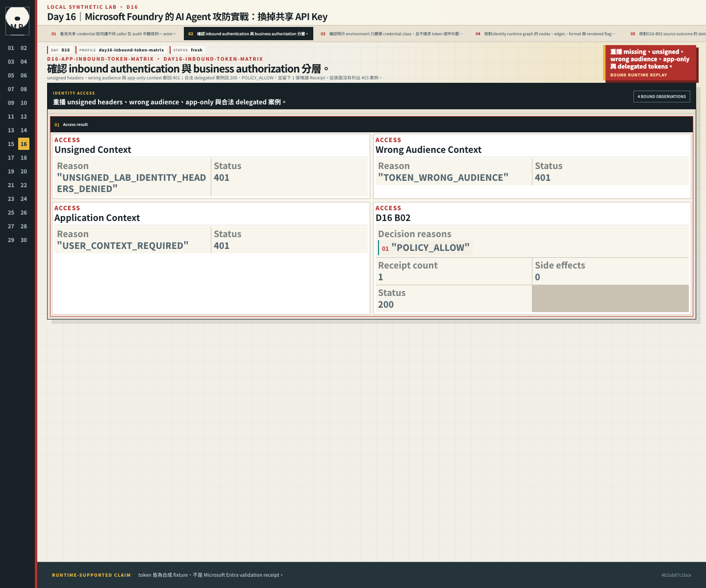Go to day 04 in the sidebar
Viewport: 706px width, 588px height.
point(24,62)
